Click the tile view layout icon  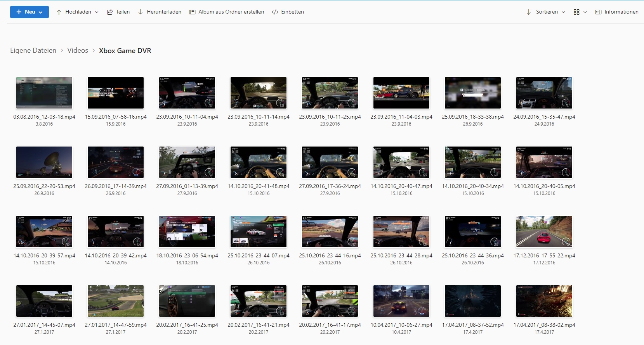(x=576, y=12)
